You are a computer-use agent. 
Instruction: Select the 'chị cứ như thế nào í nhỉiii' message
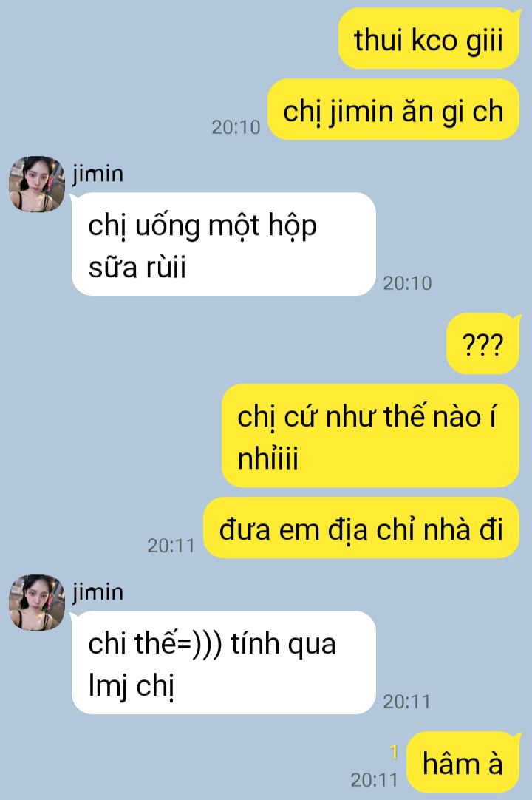tap(371, 435)
